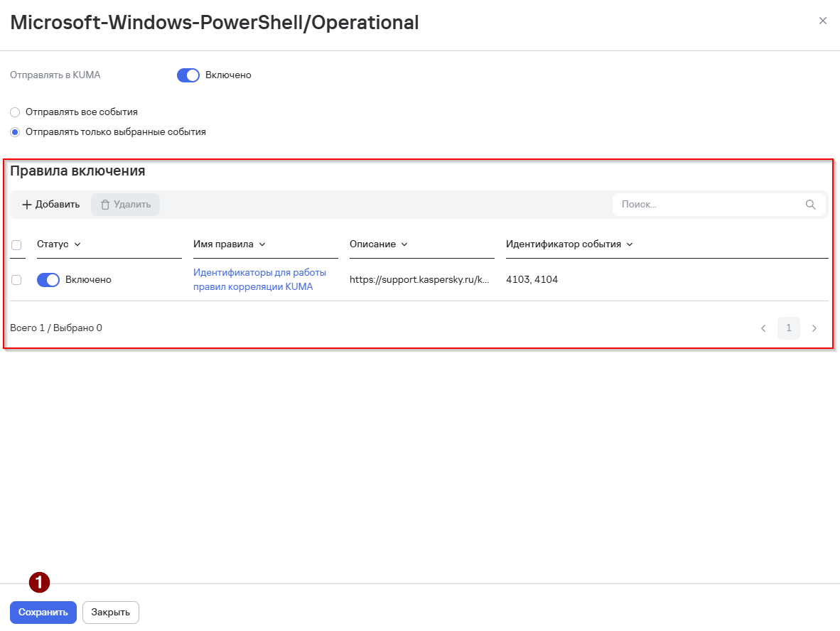Go to previous page arrow
The image size is (840, 631).
pos(763,328)
